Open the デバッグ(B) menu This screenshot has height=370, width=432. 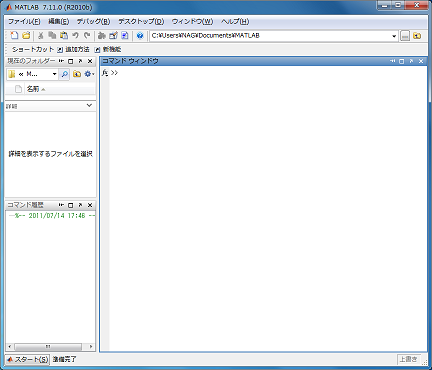pos(93,21)
